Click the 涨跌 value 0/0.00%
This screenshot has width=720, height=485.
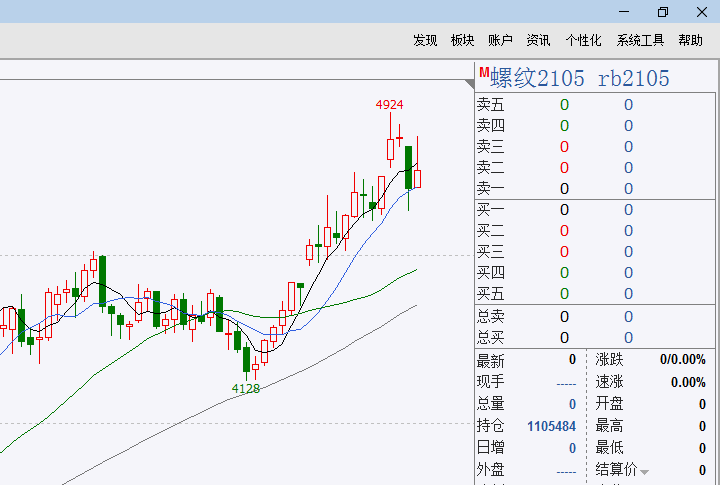point(682,359)
